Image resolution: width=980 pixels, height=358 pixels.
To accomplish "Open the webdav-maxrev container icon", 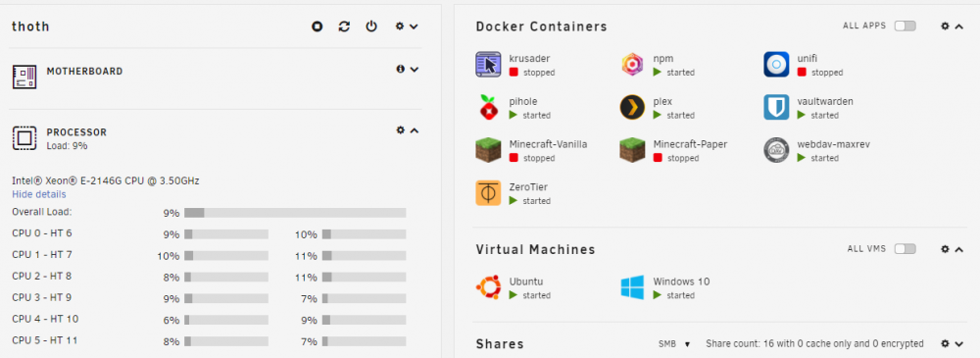I will tap(776, 150).
